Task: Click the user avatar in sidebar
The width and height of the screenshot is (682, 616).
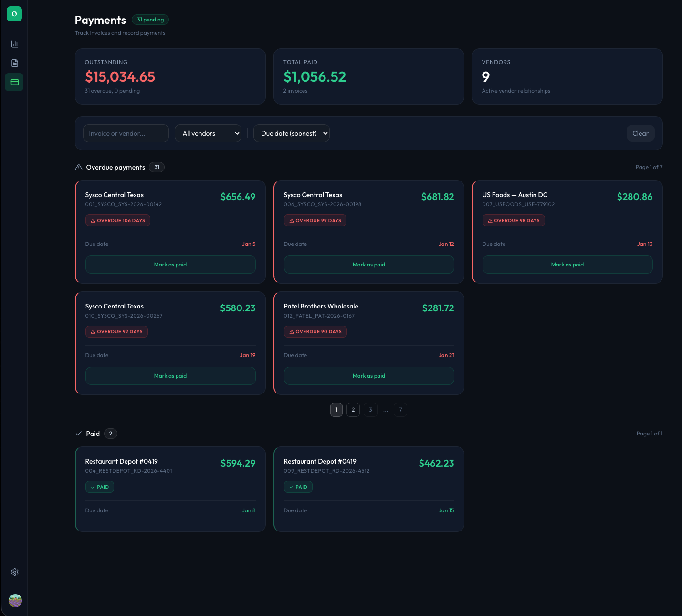Action: click(15, 601)
